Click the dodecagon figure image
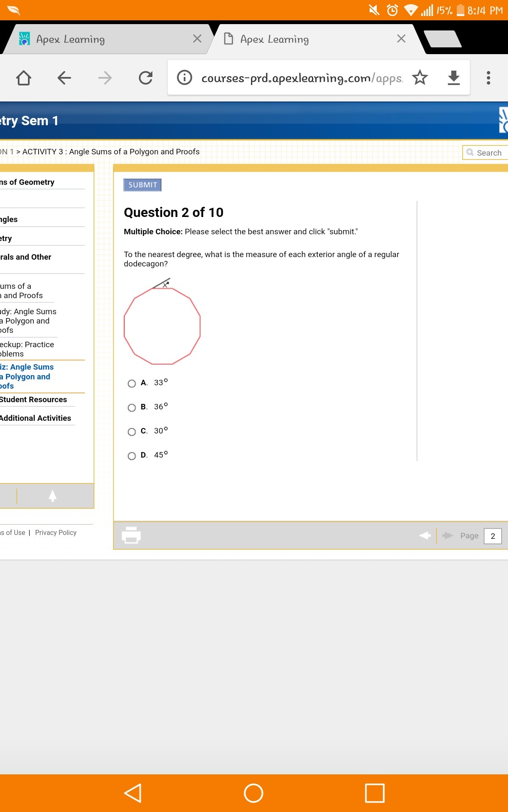Image resolution: width=508 pixels, height=812 pixels. (162, 322)
